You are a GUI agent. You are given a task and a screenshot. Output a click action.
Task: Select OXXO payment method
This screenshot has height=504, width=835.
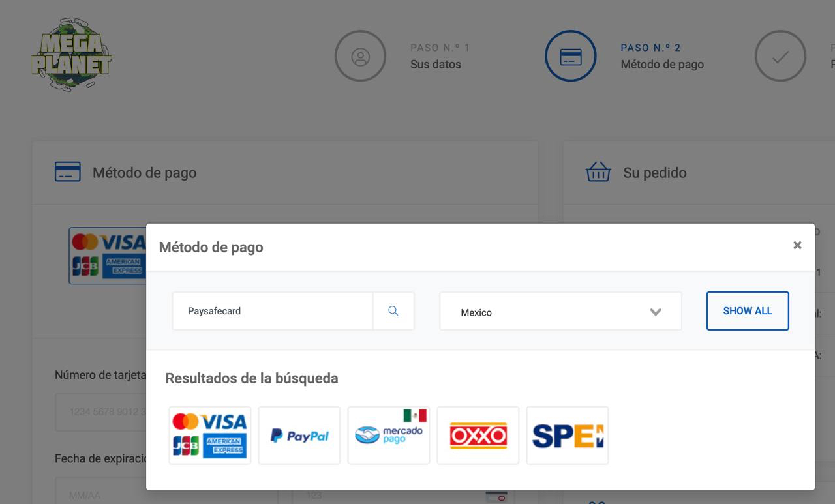[478, 436]
